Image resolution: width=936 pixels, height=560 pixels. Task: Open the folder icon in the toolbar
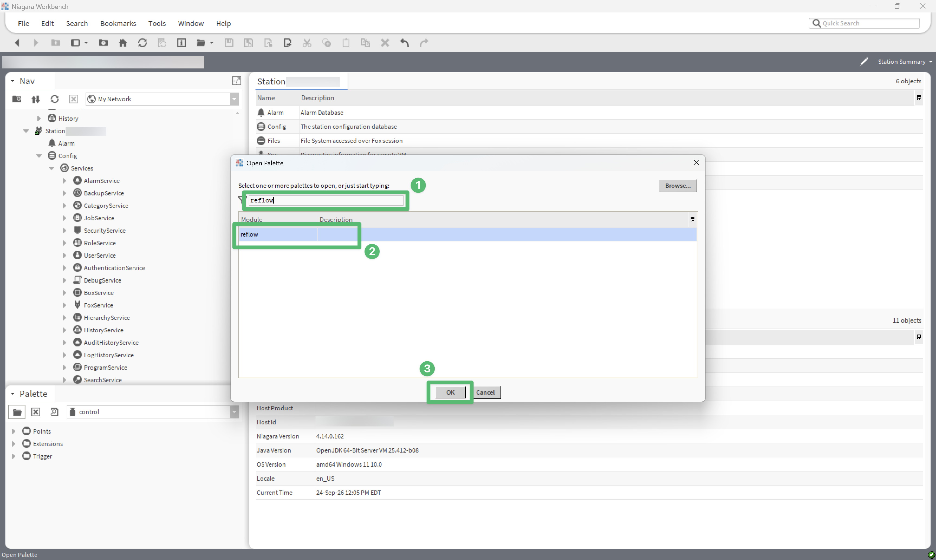click(201, 43)
